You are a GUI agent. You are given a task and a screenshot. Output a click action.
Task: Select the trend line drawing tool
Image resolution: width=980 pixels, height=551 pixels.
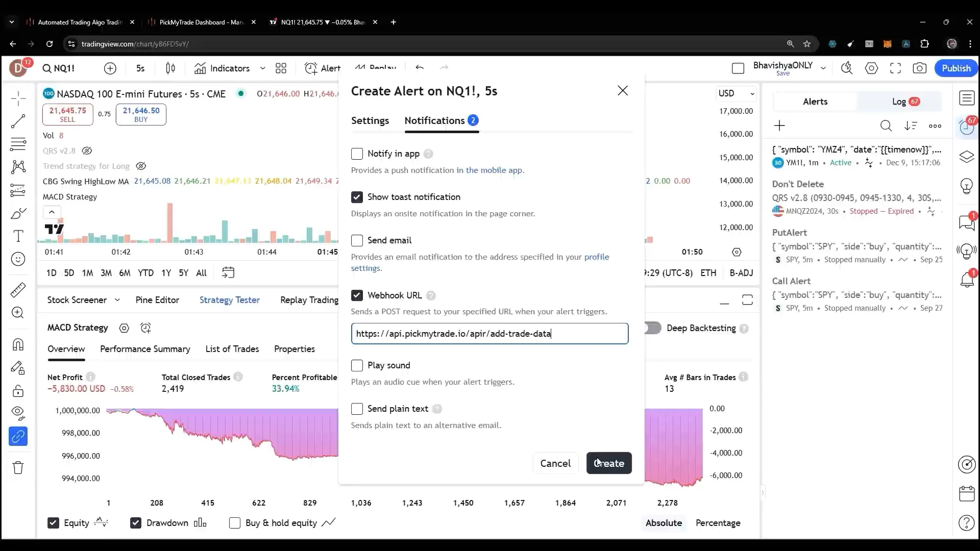click(18, 121)
